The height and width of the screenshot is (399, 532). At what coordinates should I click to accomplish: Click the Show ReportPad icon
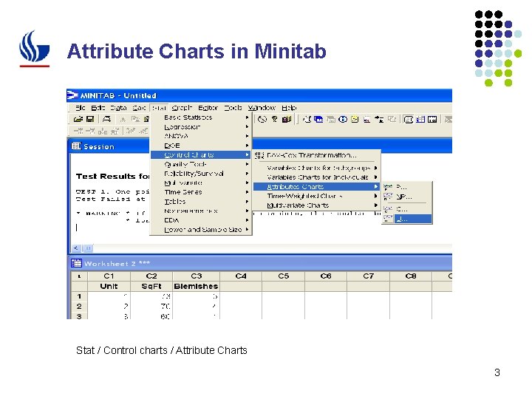click(x=366, y=119)
